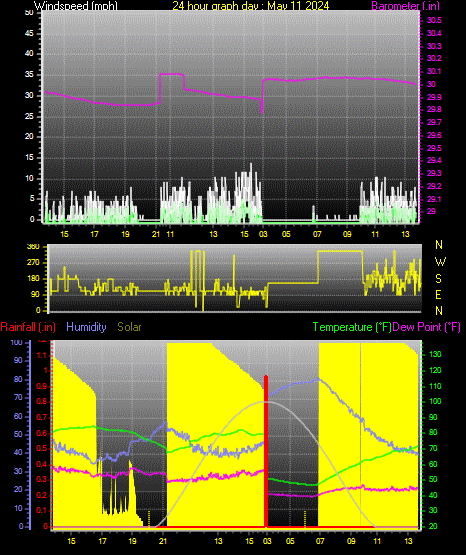This screenshot has height=555, width=466.
Task: Click the 29 barometer scale value
Action: [431, 211]
